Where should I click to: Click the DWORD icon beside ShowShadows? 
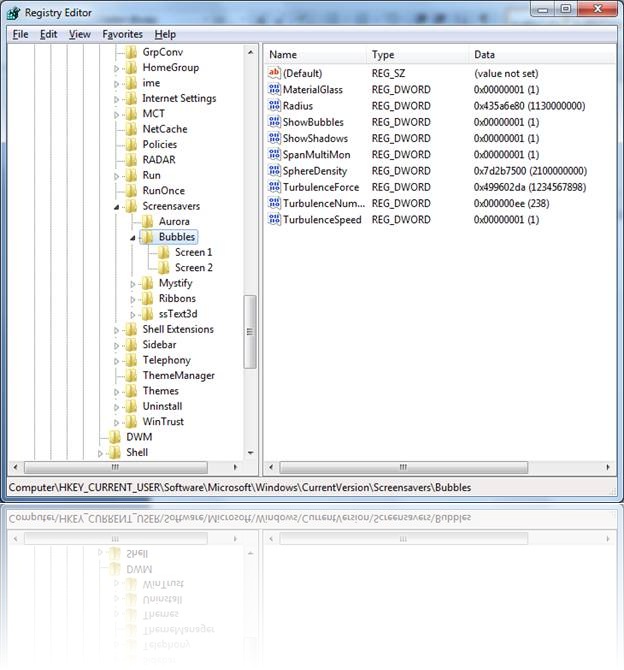pos(274,138)
